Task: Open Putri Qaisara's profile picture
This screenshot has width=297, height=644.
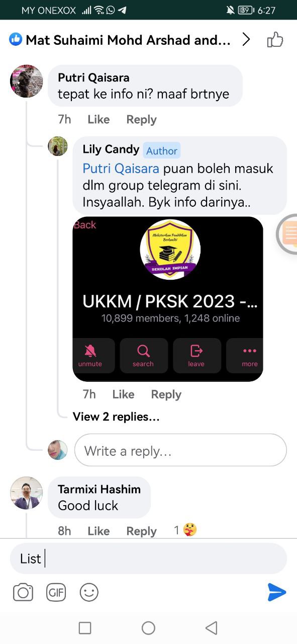Action: point(27,81)
